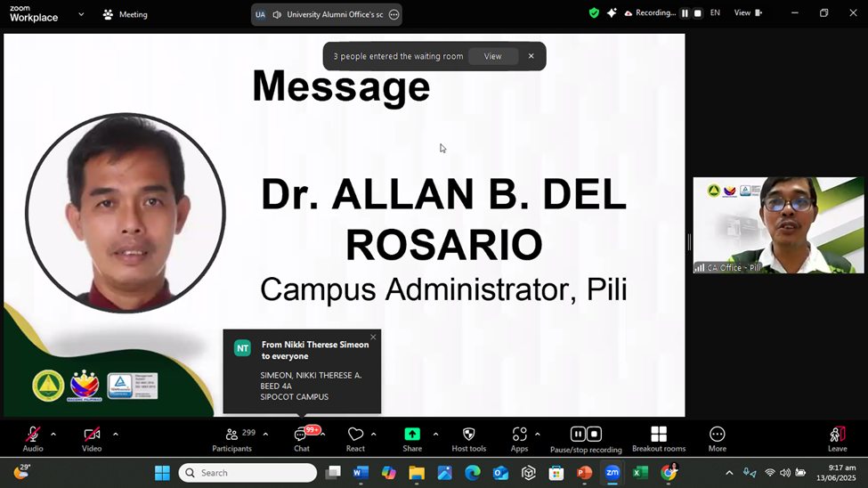
Task: Open the Participants panel
Action: [x=231, y=435]
